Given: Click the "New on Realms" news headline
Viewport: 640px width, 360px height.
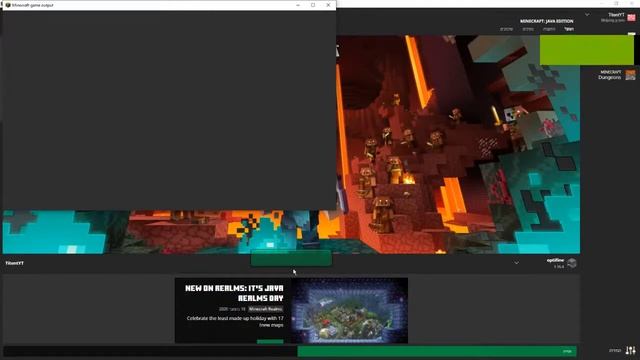Looking at the screenshot, I should point(234,293).
